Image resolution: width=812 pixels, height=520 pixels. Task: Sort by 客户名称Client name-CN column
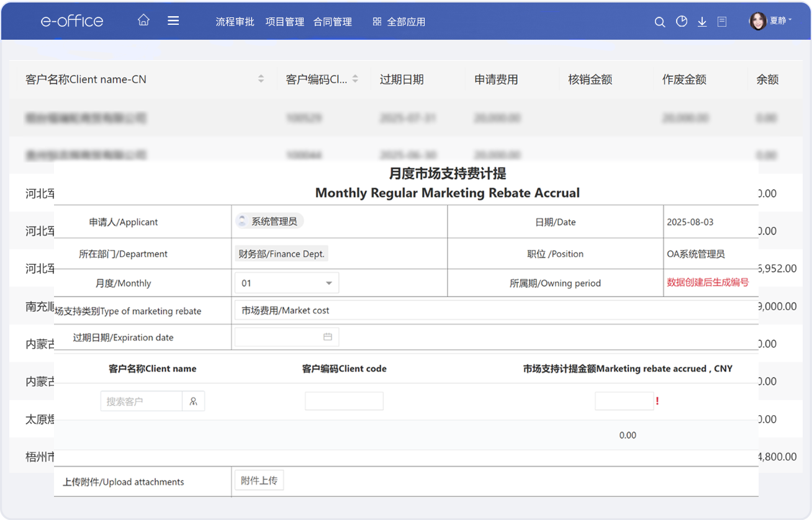[x=261, y=79]
